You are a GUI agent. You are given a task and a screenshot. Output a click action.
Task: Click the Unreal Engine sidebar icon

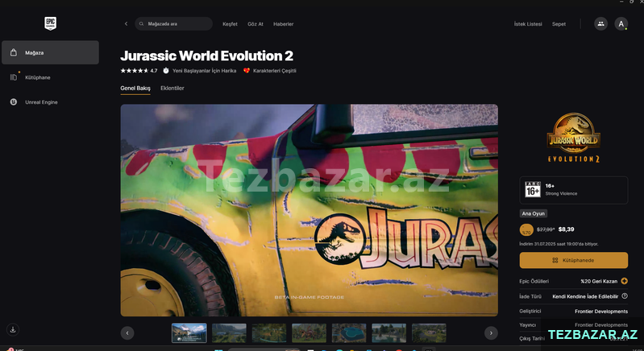(x=14, y=102)
